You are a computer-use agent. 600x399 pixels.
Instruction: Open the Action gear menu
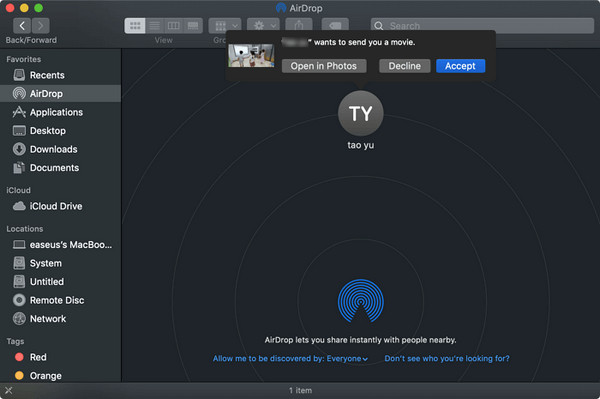(263, 26)
